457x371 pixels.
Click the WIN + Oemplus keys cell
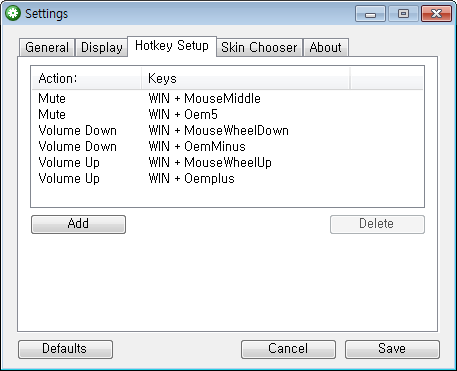191,178
